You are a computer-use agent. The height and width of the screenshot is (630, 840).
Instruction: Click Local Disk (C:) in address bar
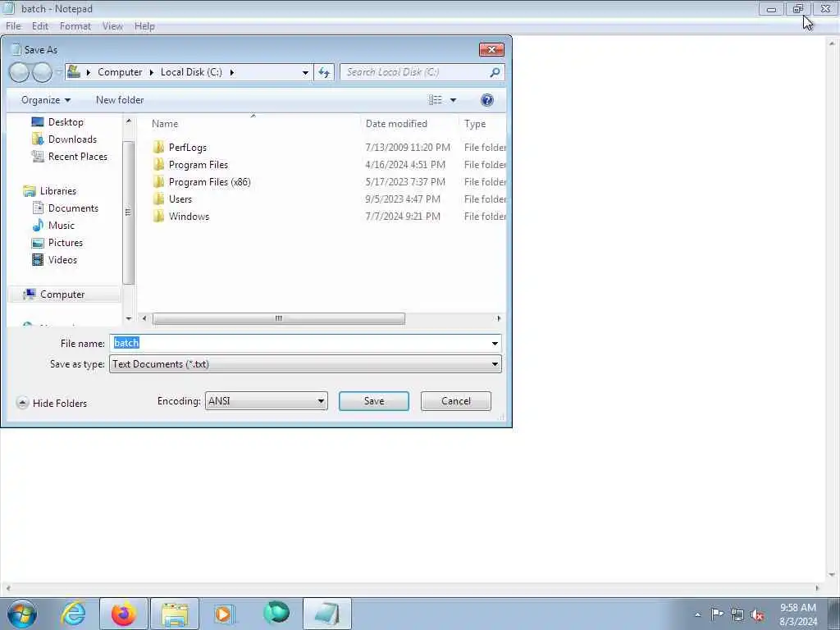[191, 72]
